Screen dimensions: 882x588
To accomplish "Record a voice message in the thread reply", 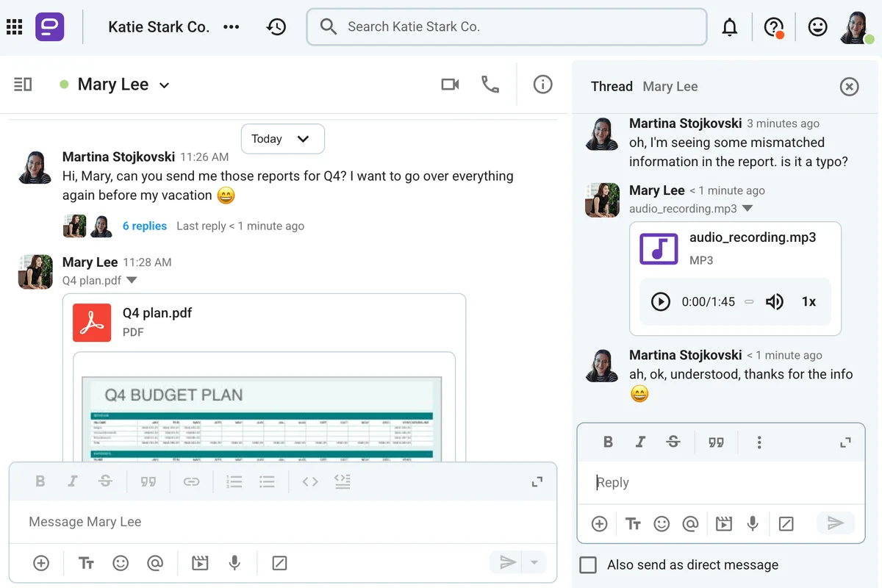I will [753, 523].
